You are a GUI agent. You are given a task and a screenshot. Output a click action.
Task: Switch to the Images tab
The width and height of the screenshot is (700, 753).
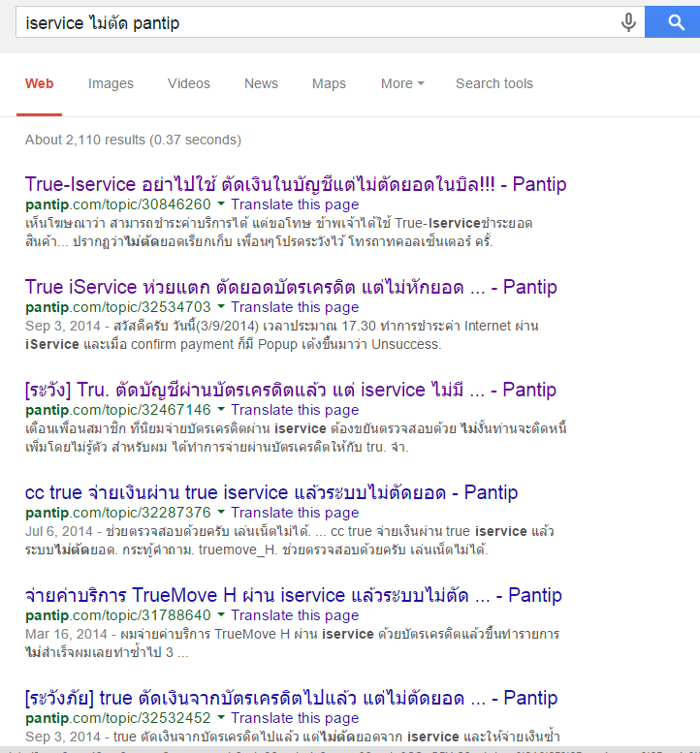[111, 83]
